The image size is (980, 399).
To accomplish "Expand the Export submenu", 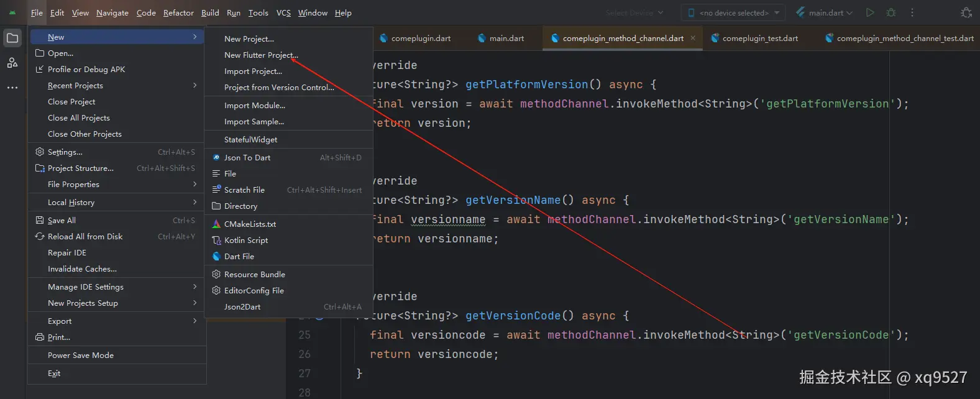I will (117, 321).
